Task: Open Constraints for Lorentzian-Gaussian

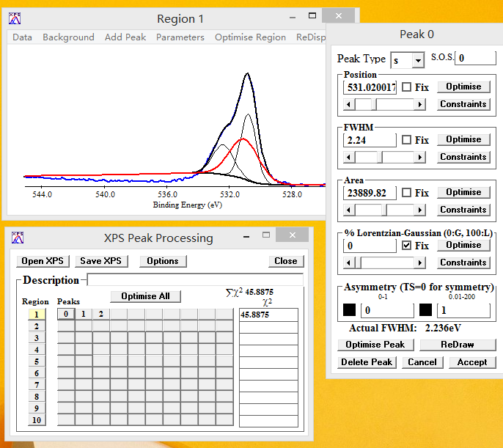Action: [x=463, y=262]
